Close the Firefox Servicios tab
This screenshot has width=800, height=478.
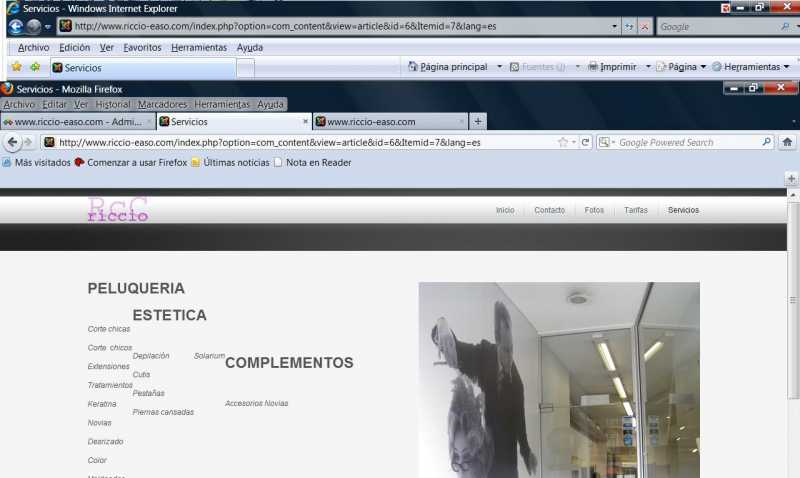305,121
